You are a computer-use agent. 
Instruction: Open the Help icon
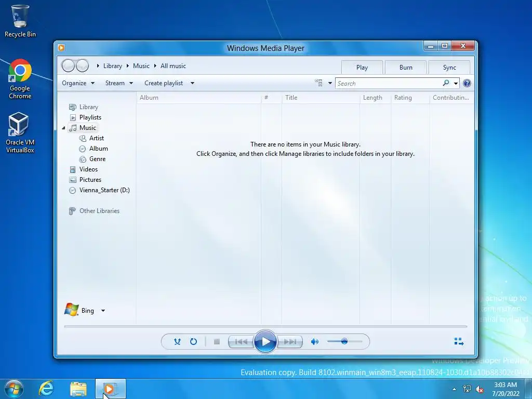[x=467, y=83]
